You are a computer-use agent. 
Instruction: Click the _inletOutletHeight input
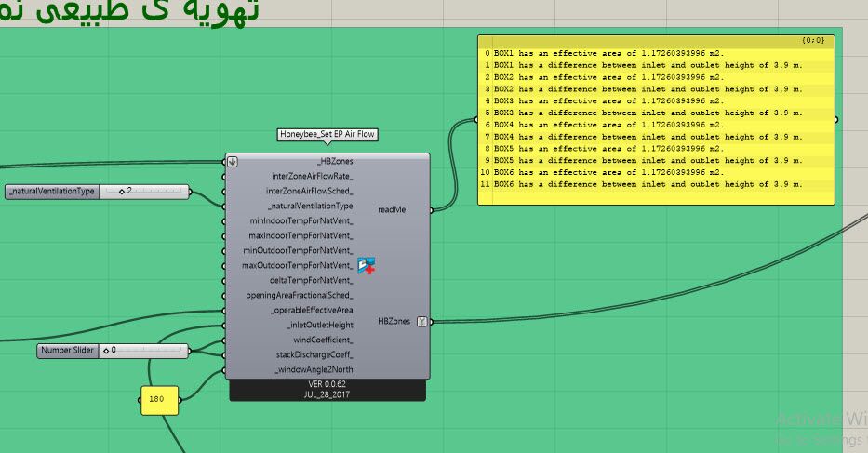point(320,326)
